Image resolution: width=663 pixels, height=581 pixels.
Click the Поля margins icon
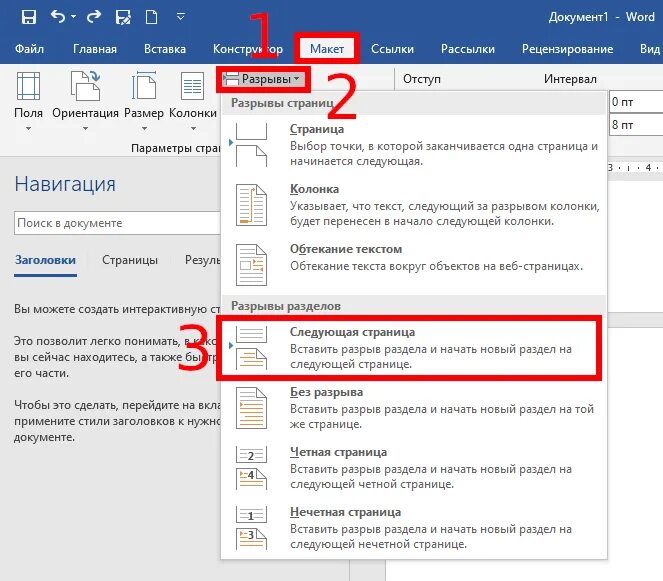[x=28, y=86]
